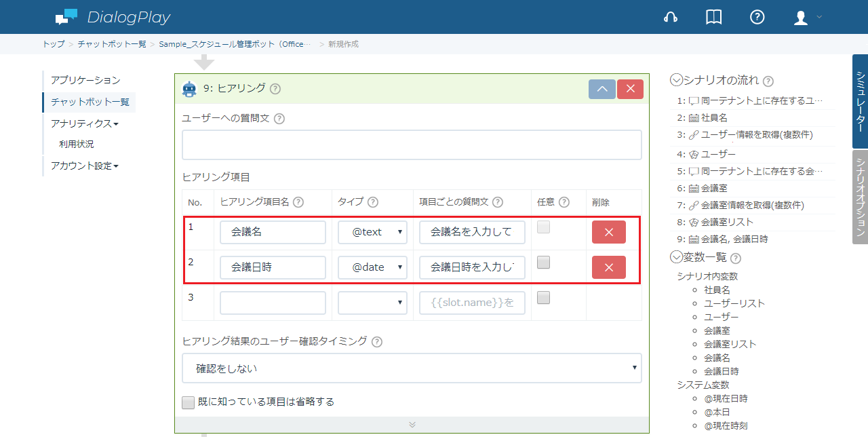Delete row 2 会議日時 with red X
Viewport: 868px width, 441px height.
pos(609,267)
